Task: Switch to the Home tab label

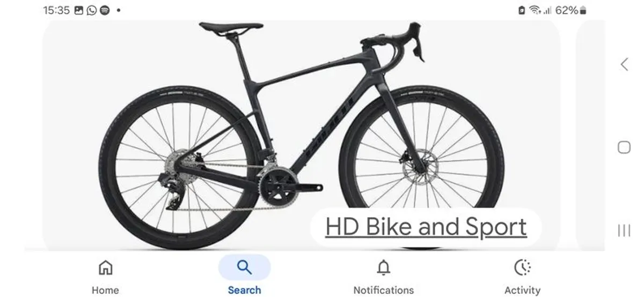Action: coord(105,290)
